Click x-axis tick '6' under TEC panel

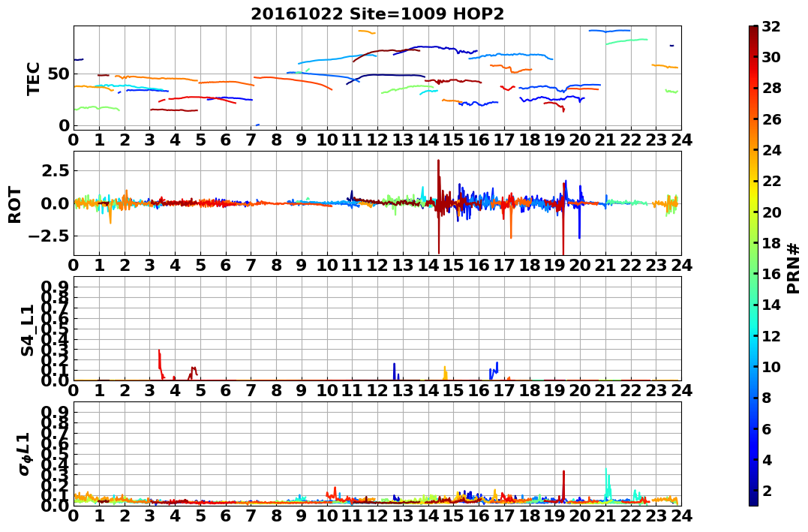tap(226, 140)
